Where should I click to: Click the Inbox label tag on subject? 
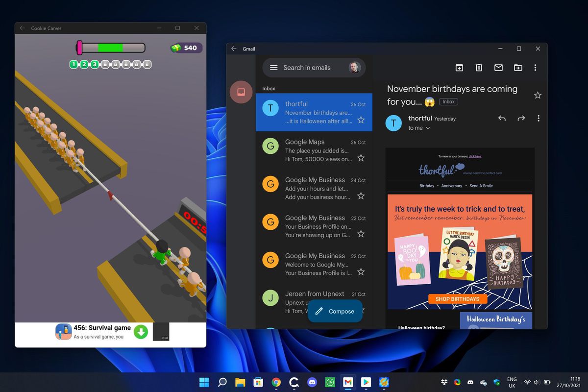point(448,102)
